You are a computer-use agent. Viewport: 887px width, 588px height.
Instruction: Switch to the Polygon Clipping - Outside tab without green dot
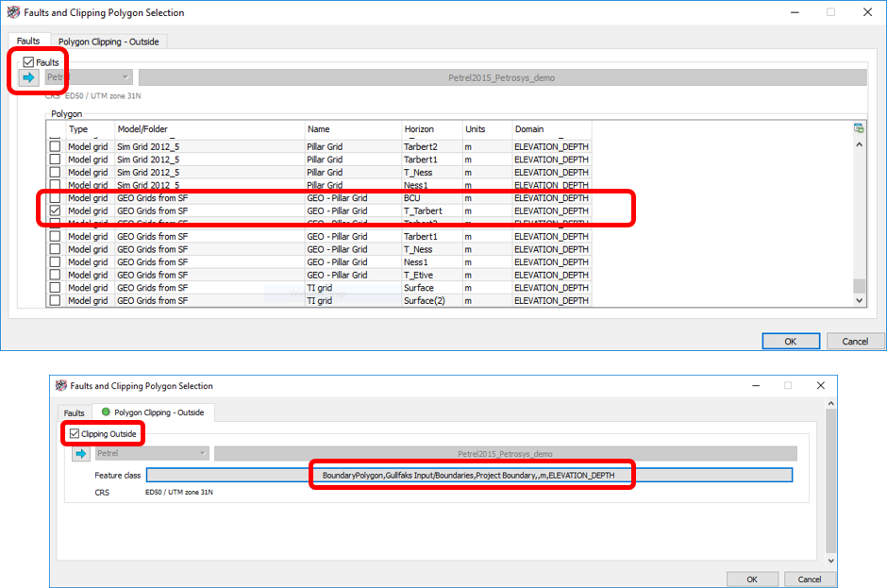109,42
